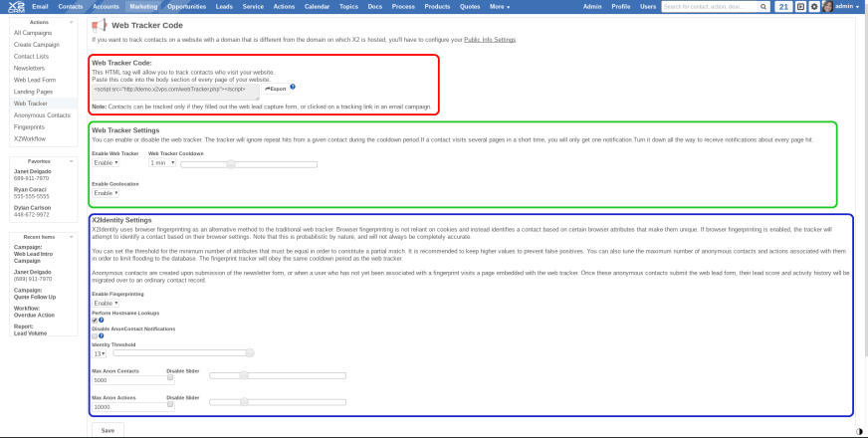Image resolution: width=868 pixels, height=438 pixels.
Task: Open the Calendar tab
Action: coord(317,7)
